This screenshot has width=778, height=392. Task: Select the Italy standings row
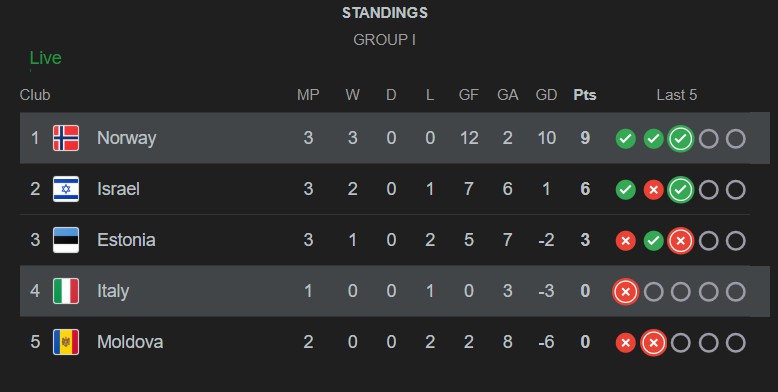pyautogui.click(x=395, y=291)
